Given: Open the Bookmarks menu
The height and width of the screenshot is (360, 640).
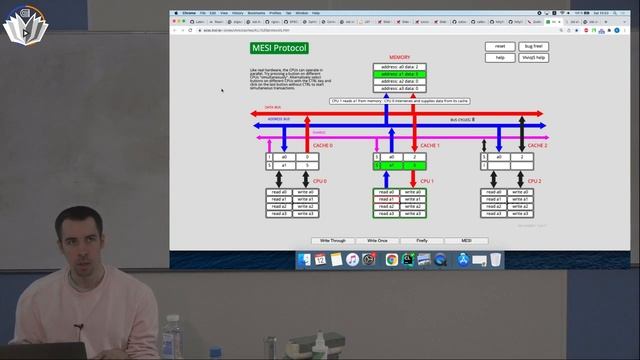Looking at the screenshot, I should pyautogui.click(x=256, y=13).
